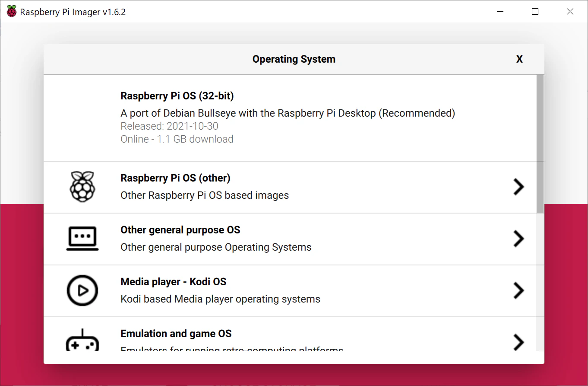The height and width of the screenshot is (386, 588).
Task: Click 'Kodi based Media player operating systems' text
Action: (221, 299)
